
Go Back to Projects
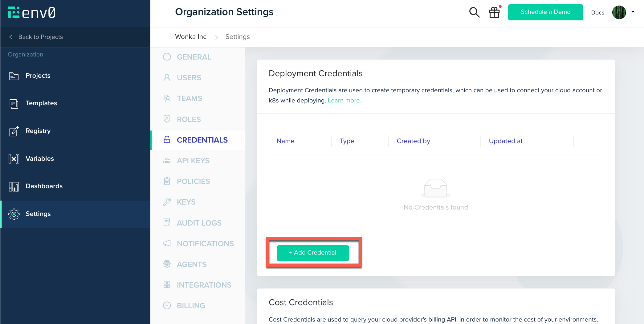(x=40, y=37)
